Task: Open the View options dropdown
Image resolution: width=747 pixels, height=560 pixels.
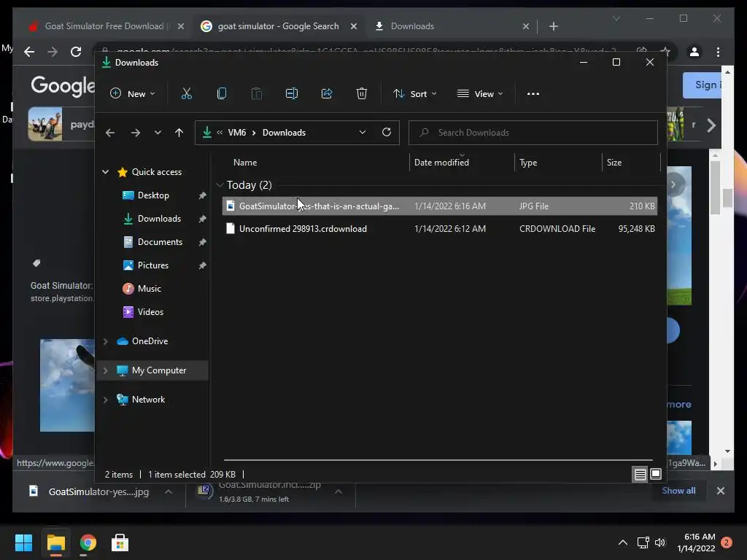Action: point(480,94)
